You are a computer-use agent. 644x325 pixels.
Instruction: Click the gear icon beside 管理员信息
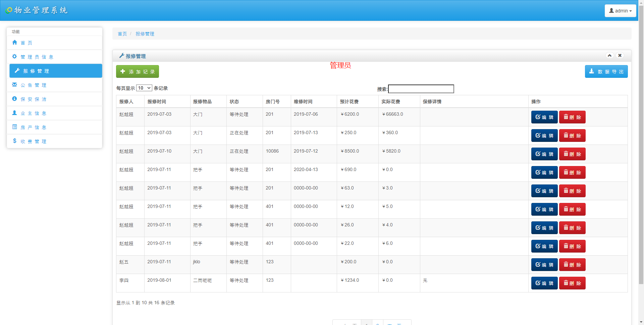pyautogui.click(x=14, y=57)
